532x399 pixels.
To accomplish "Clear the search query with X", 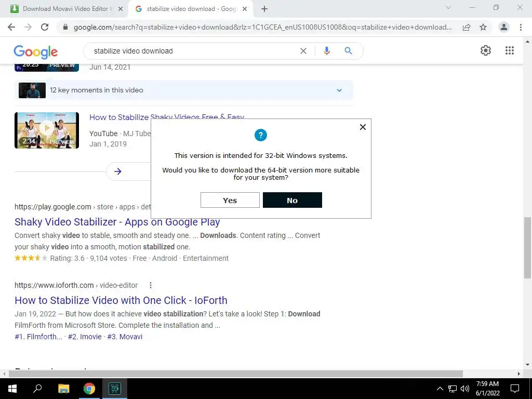I will coord(303,51).
